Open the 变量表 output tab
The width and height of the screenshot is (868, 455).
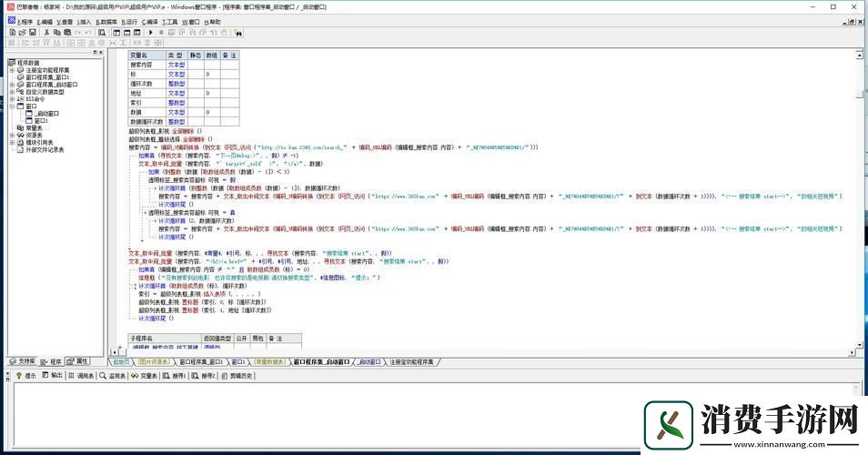coord(145,375)
